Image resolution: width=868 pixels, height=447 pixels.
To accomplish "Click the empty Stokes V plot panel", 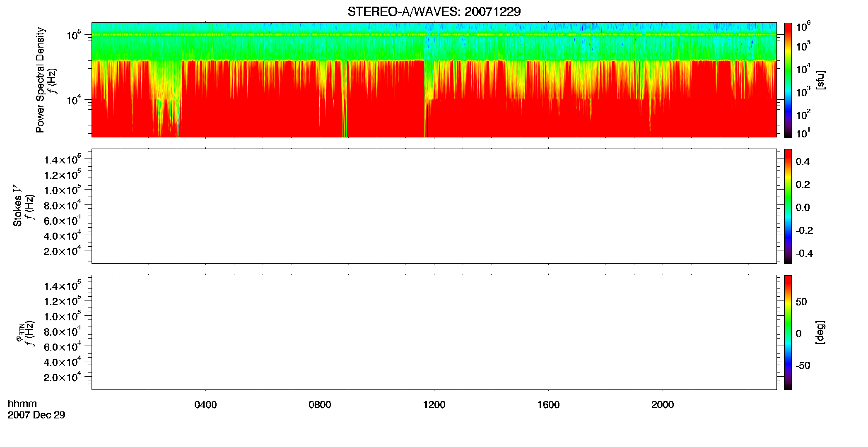I will pos(434,206).
